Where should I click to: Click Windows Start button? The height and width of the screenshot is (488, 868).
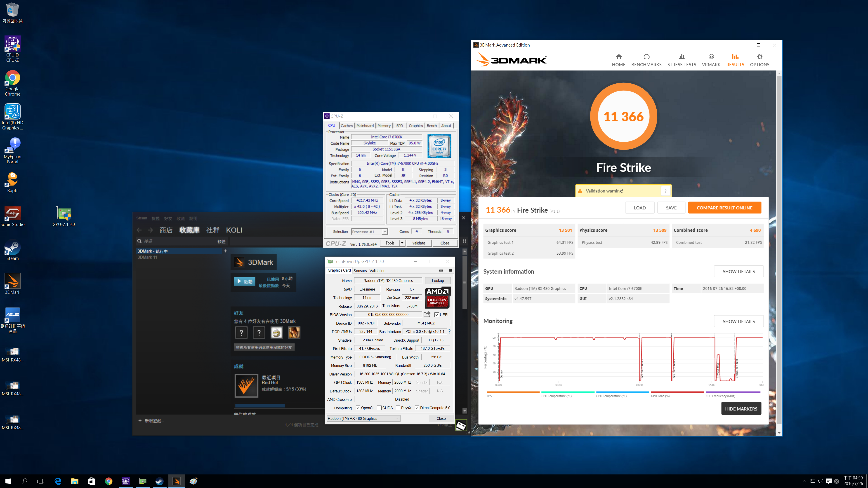[x=8, y=481]
